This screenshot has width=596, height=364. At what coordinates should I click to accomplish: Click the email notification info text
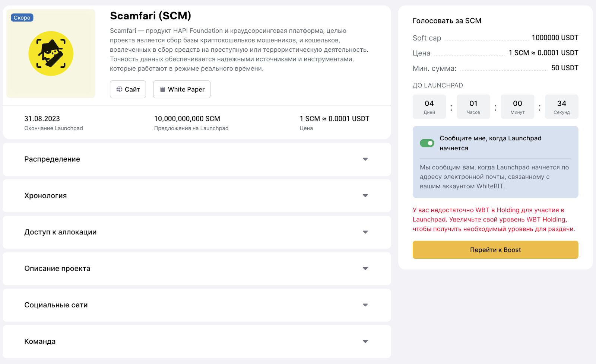[494, 177]
